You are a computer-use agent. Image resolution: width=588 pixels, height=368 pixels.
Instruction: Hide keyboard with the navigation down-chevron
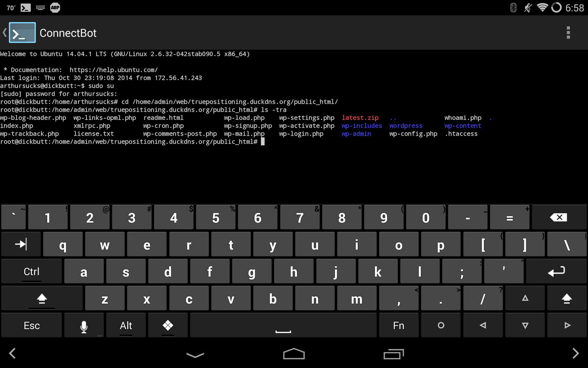pos(195,355)
